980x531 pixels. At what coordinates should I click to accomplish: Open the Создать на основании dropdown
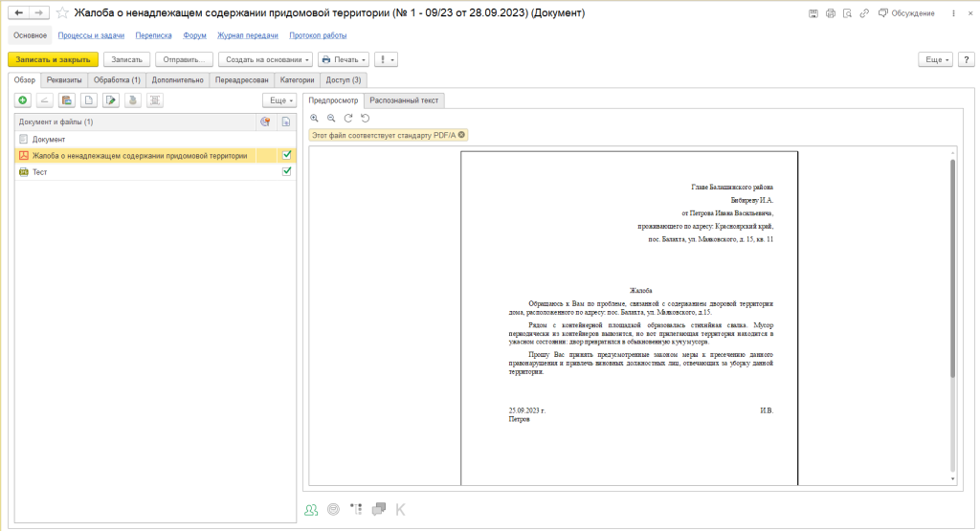pos(265,59)
